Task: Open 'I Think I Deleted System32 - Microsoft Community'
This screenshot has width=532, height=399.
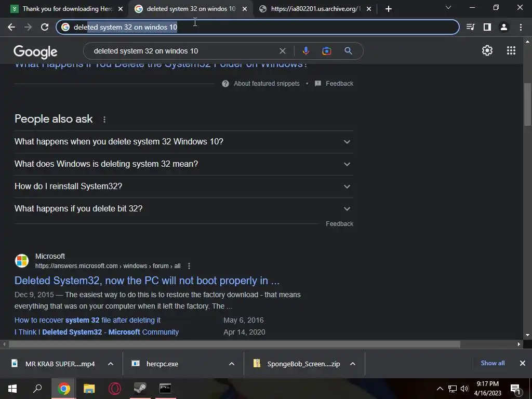Action: tap(97, 332)
